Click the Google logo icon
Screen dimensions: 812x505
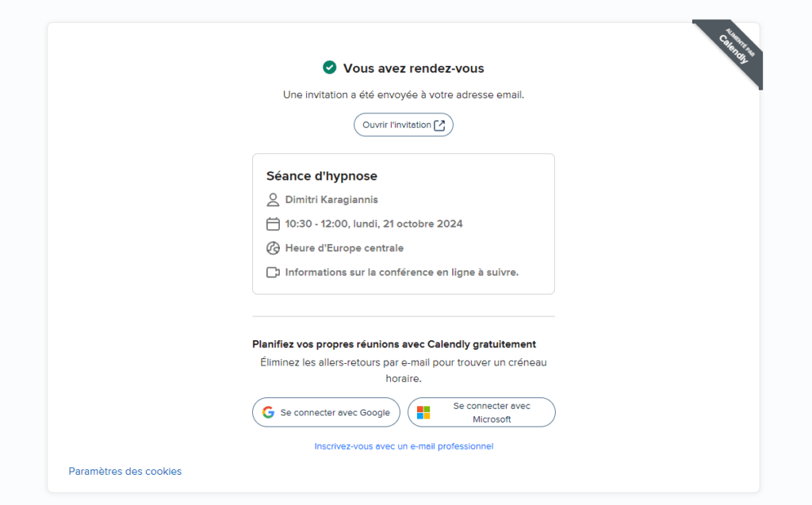[268, 412]
